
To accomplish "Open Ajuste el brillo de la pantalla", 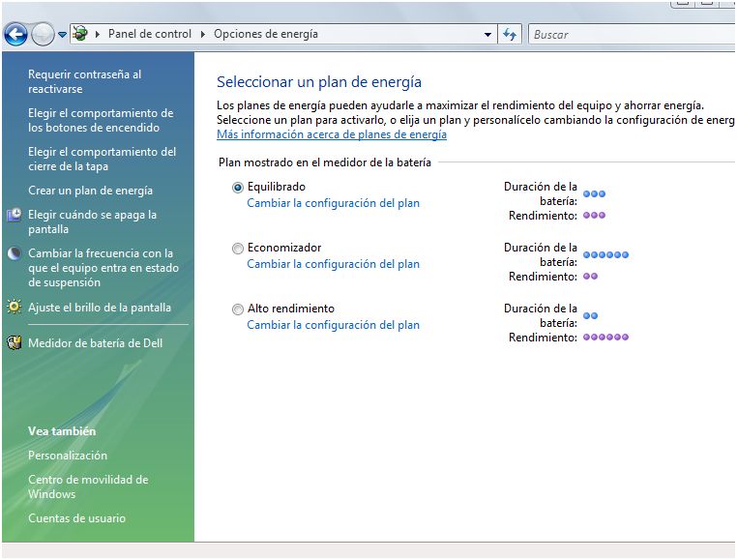I will 100,308.
